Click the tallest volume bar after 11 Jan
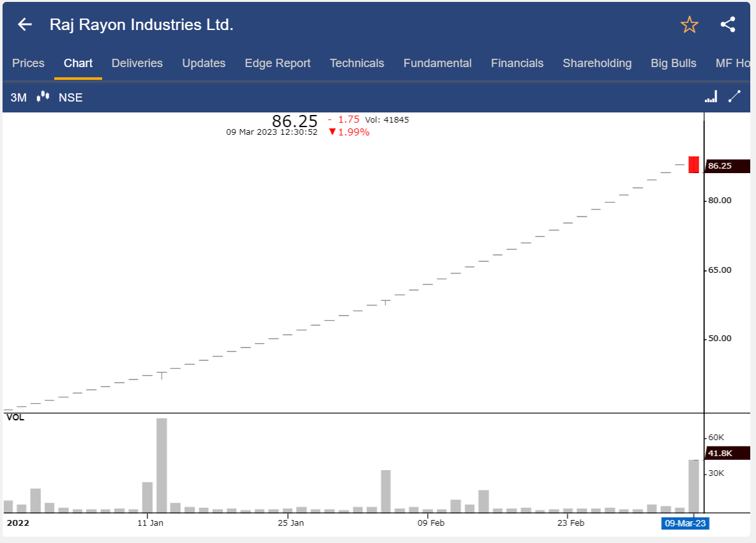756x543 pixels. pos(162,465)
